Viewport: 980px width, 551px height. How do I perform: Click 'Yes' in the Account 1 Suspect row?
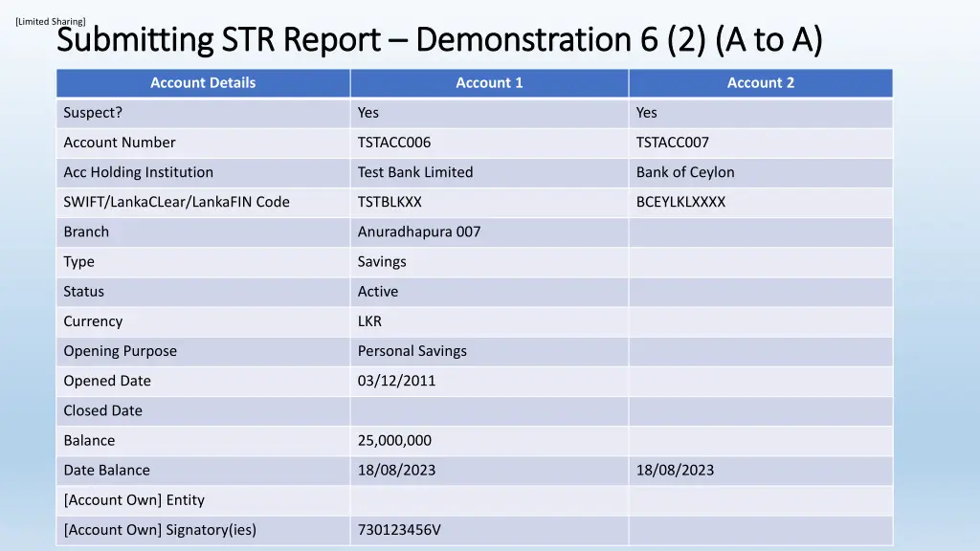pos(368,113)
